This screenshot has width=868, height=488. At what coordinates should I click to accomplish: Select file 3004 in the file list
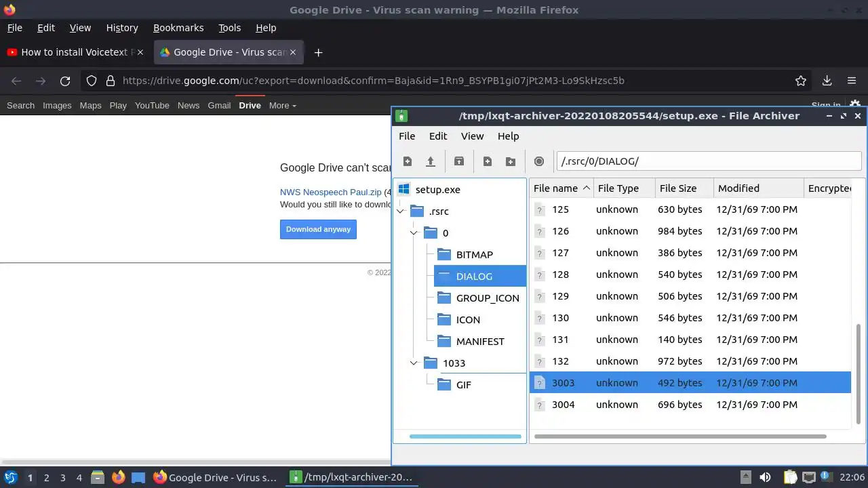pyautogui.click(x=690, y=405)
